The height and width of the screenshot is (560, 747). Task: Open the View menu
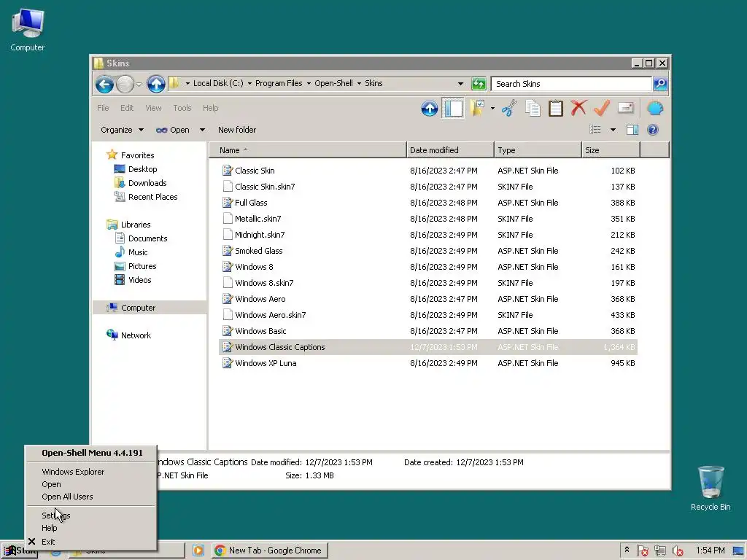(x=153, y=108)
